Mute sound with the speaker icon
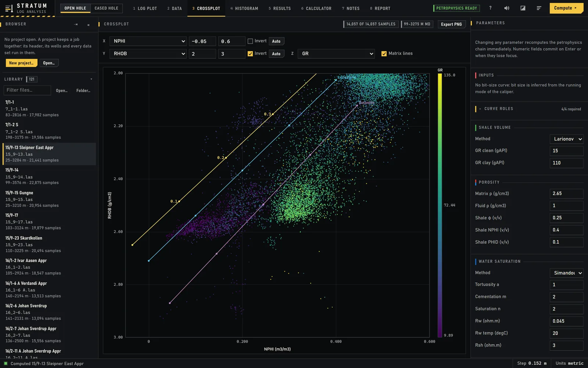Image resolution: width=588 pixels, height=368 pixels. (x=506, y=8)
